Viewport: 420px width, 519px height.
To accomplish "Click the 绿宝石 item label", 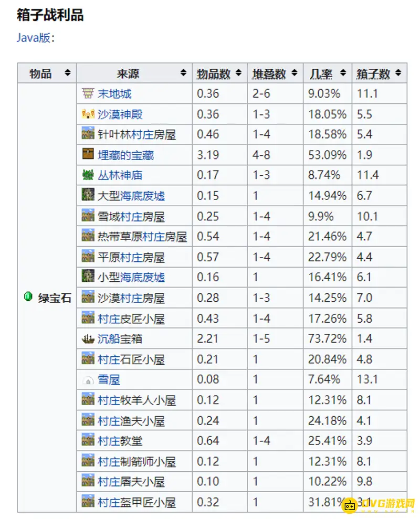I will pos(55,298).
